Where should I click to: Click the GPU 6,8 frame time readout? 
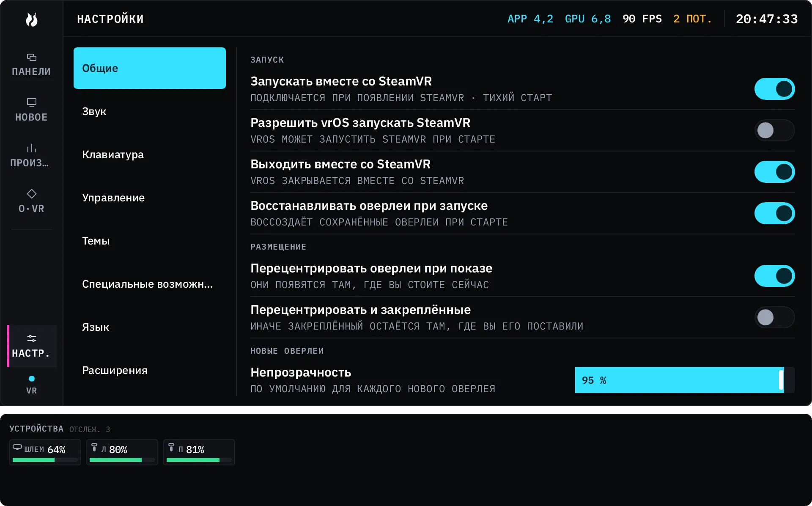coord(588,19)
